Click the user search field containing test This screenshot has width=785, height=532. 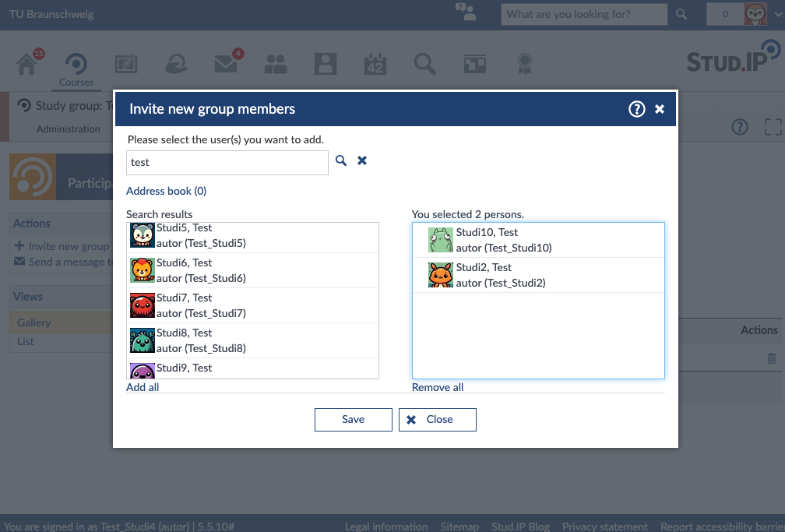pyautogui.click(x=227, y=163)
